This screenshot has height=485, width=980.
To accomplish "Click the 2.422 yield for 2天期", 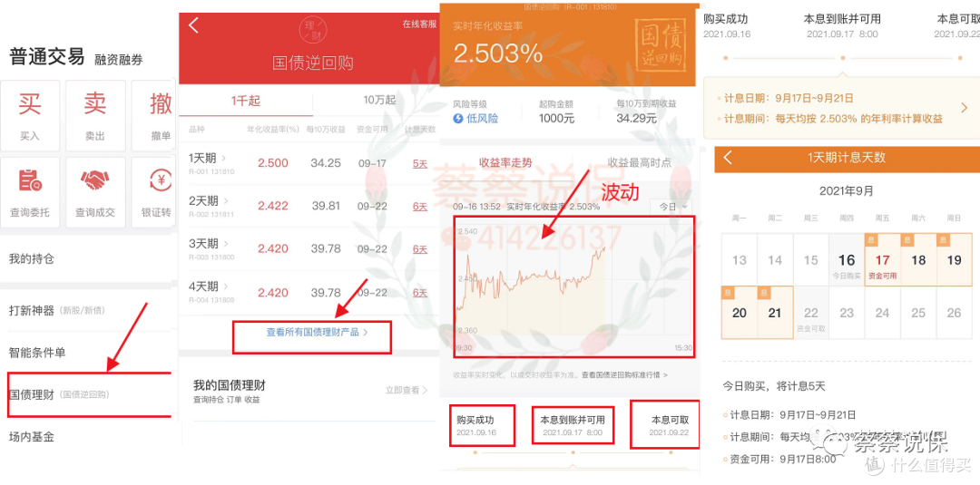I will pos(273,206).
